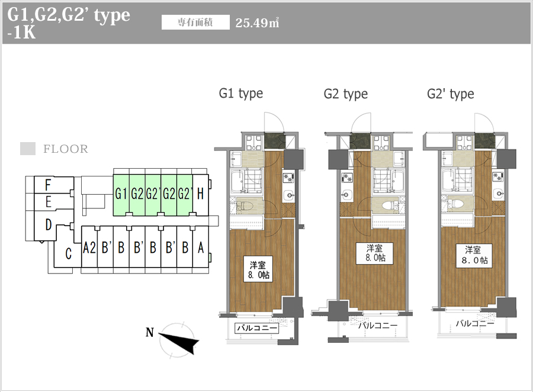Pick unit D on the floor map

click(x=48, y=226)
